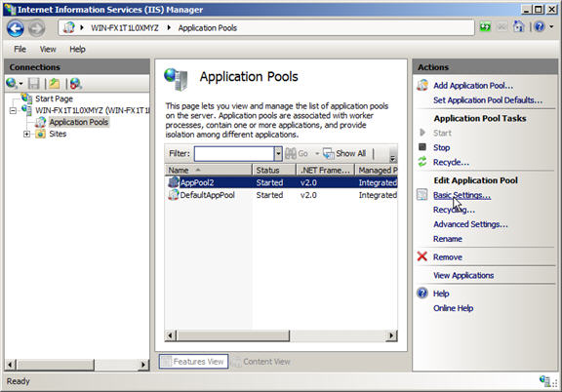
Task: Click the Forward navigation arrow
Action: (x=36, y=28)
